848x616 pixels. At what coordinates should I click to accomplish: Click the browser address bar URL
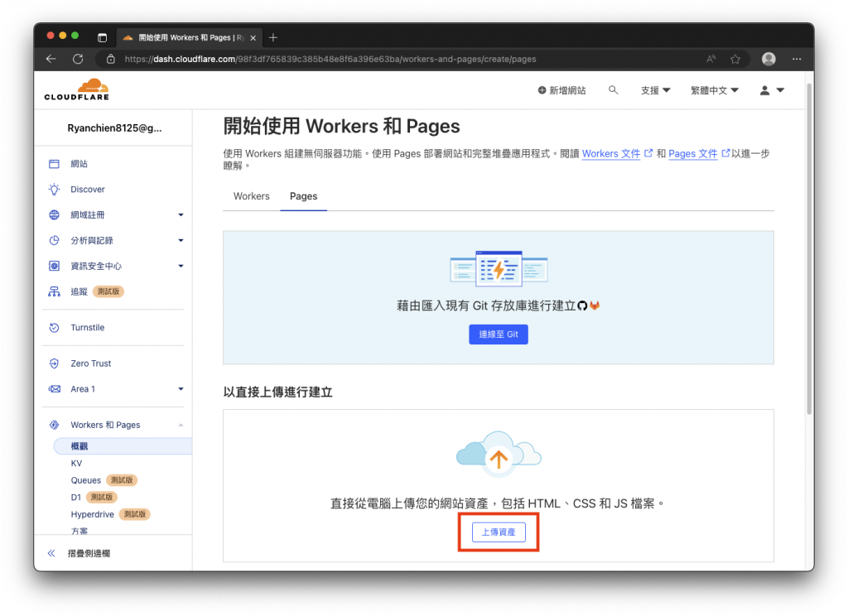coord(330,59)
